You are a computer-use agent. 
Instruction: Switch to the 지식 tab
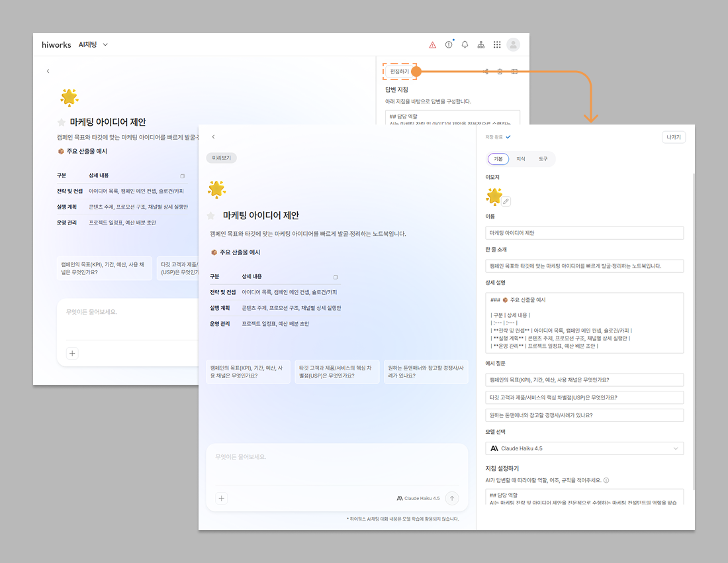coord(521,159)
